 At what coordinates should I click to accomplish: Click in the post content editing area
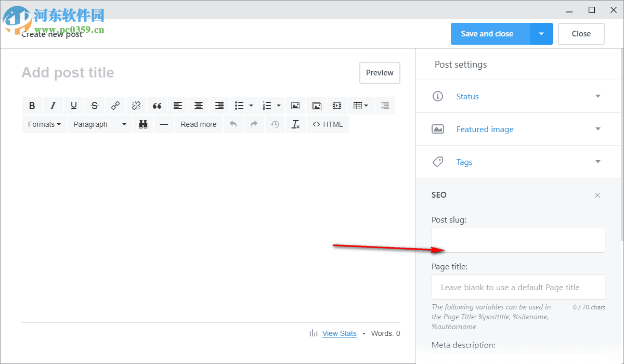pyautogui.click(x=211, y=229)
